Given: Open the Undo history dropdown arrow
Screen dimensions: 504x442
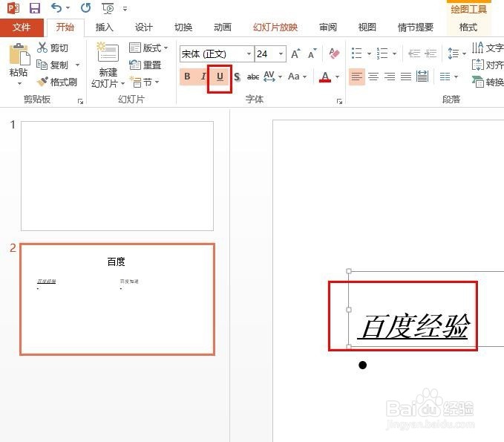Looking at the screenshot, I should click(x=68, y=8).
